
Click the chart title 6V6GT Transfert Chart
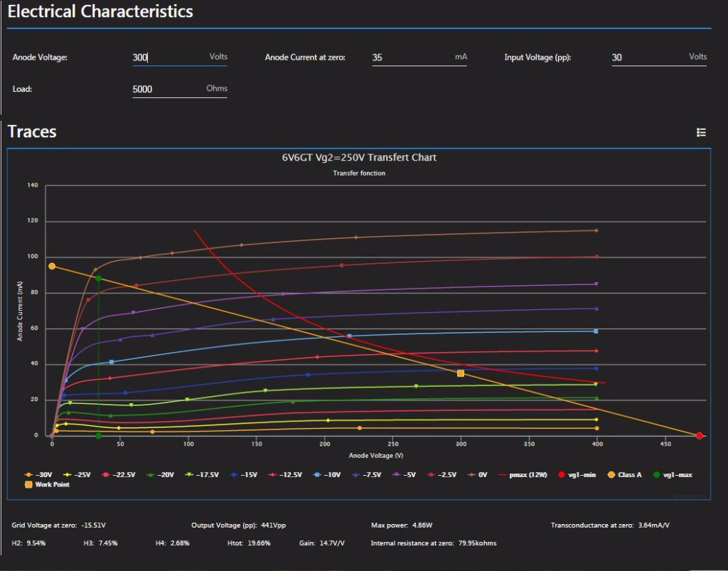[358, 157]
